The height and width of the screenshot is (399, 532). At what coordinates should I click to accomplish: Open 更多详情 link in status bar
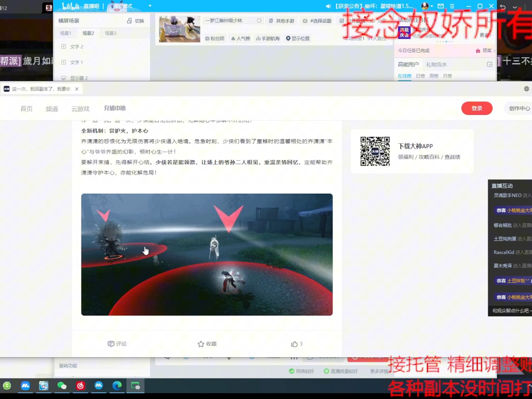click(x=379, y=371)
